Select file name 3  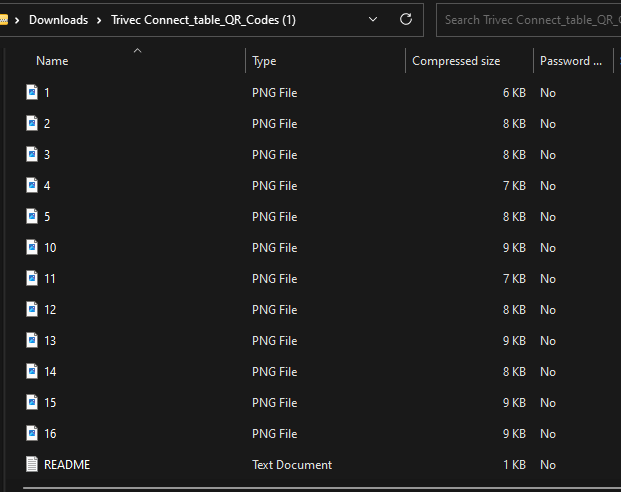[x=47, y=154]
